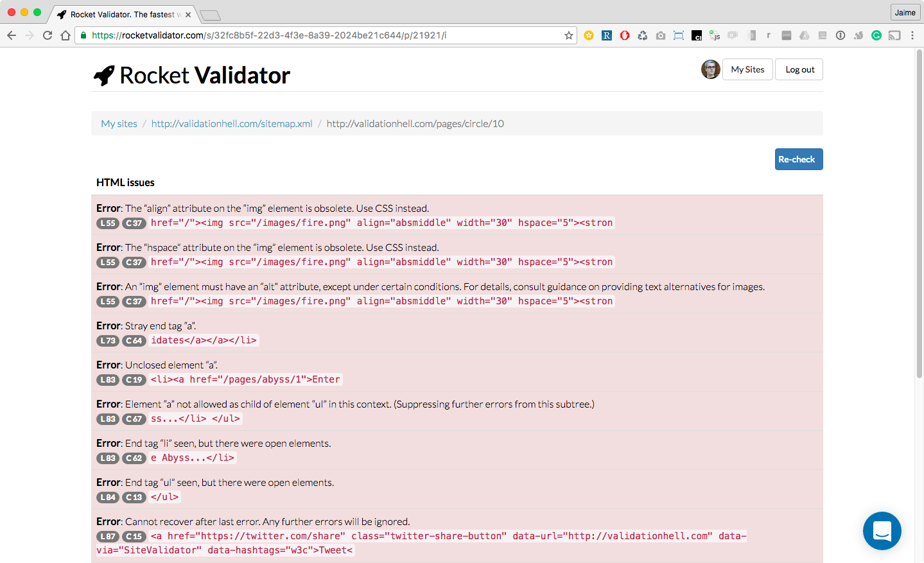
Task: Click the Rocket Validator title text
Action: pos(205,76)
